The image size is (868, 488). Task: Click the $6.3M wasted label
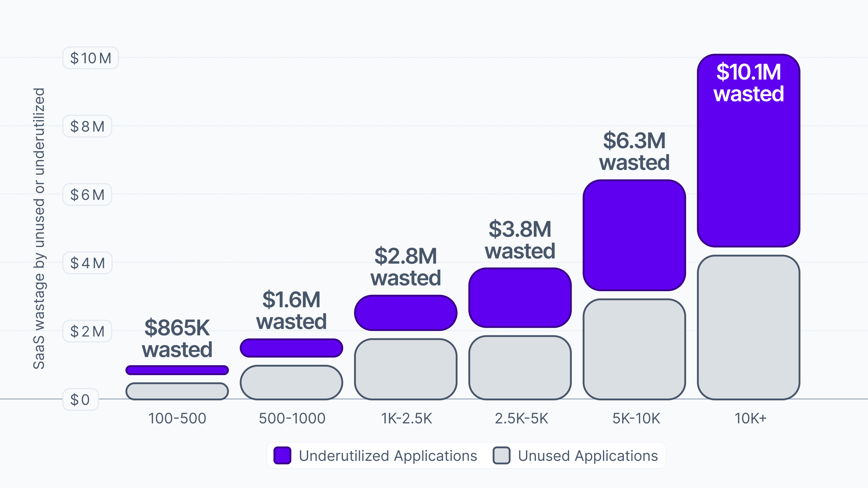(634, 152)
